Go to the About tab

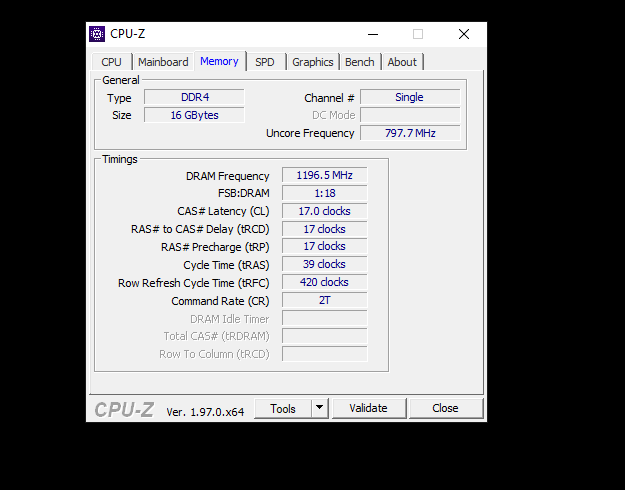click(x=402, y=62)
